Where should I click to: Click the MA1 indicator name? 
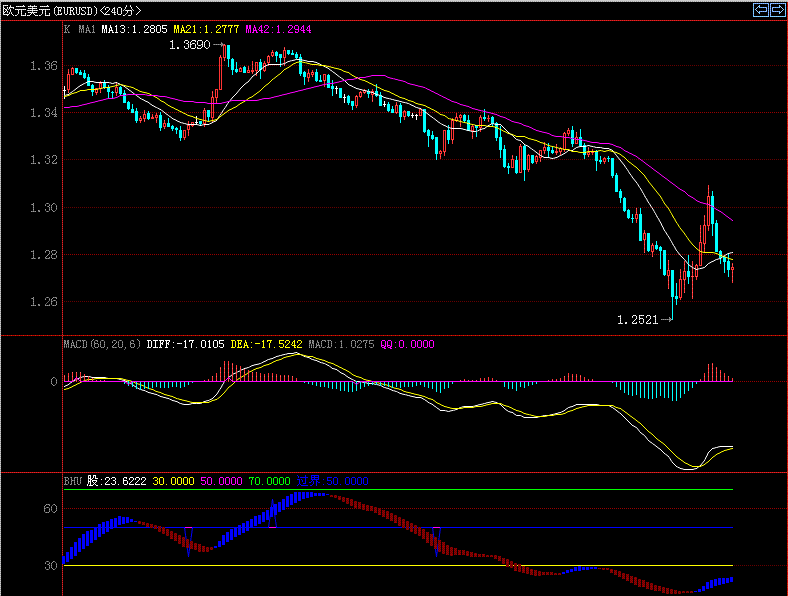coord(87,30)
